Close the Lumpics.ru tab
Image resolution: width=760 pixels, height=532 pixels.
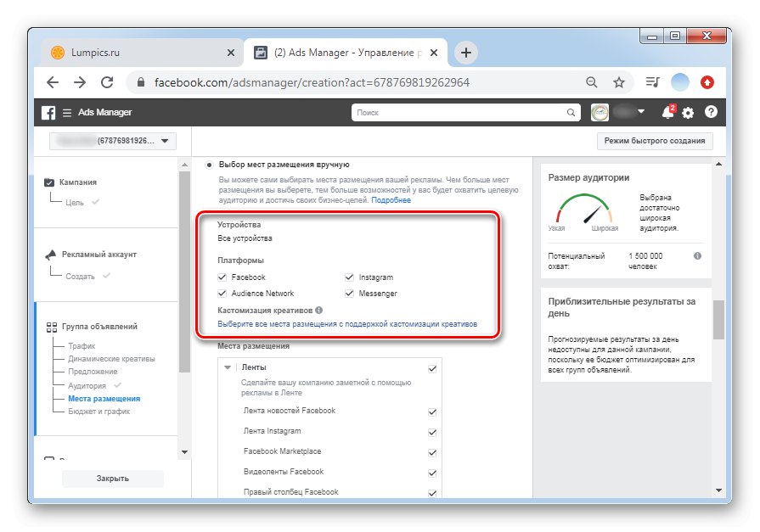point(231,53)
